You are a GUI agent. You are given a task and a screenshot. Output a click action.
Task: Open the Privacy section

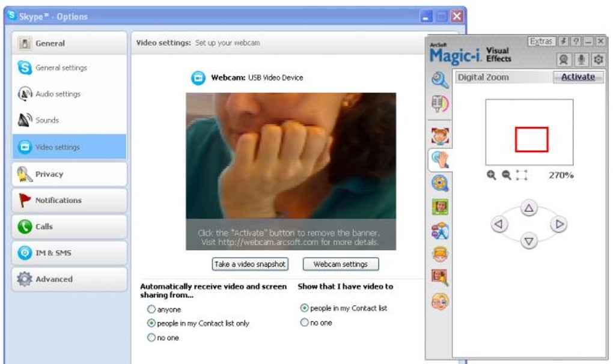69,174
